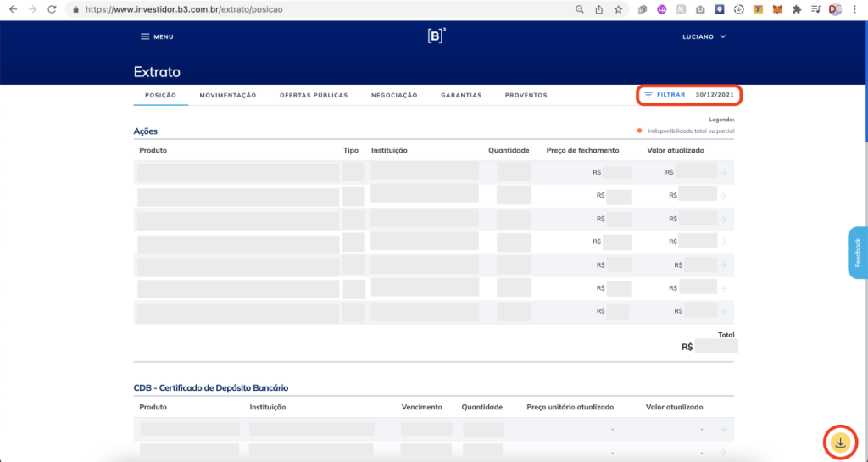Expand the LUCIANO user dropdown
Screen dimensions: 868x462
pyautogui.click(x=704, y=36)
